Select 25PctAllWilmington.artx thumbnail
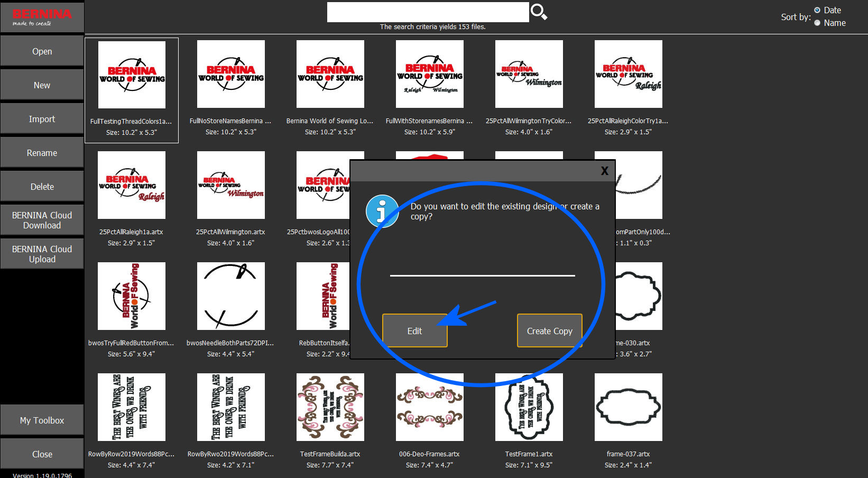Viewport: 868px width, 478px height. (x=231, y=185)
